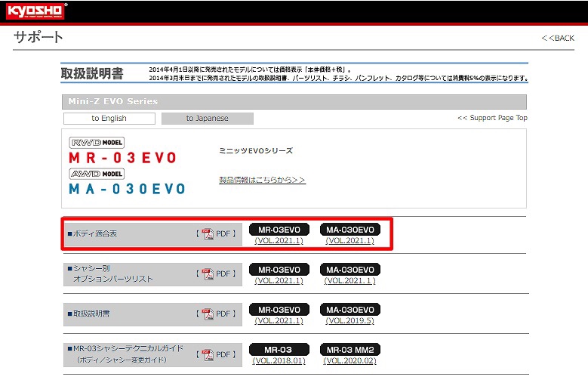Open VOL.2021.1 link under MR-03EVO manual
Screen dimensions: 588x383
coord(279,321)
